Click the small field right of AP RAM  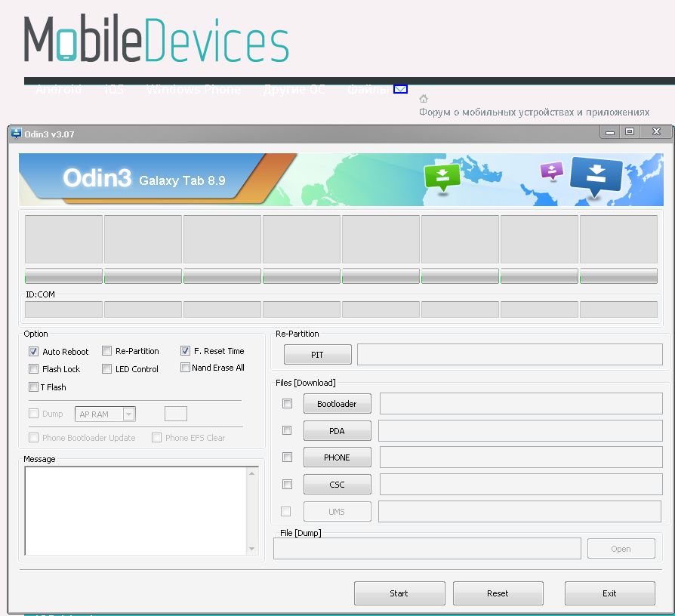coord(176,414)
